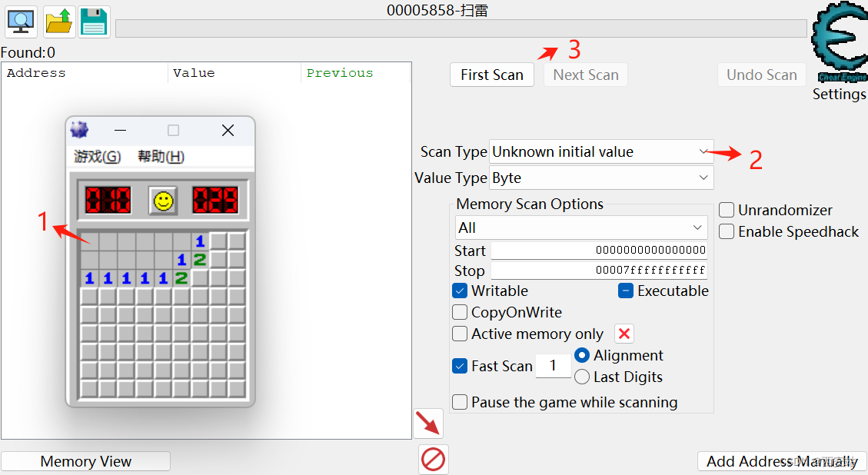Image resolution: width=868 pixels, height=475 pixels.
Task: Toggle the Executable checkbox
Action: click(x=626, y=291)
